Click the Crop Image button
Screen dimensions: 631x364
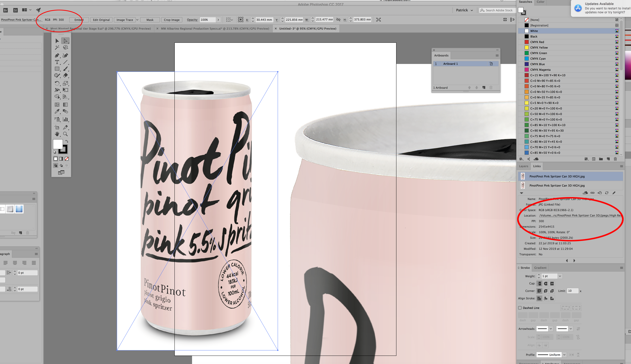point(172,20)
